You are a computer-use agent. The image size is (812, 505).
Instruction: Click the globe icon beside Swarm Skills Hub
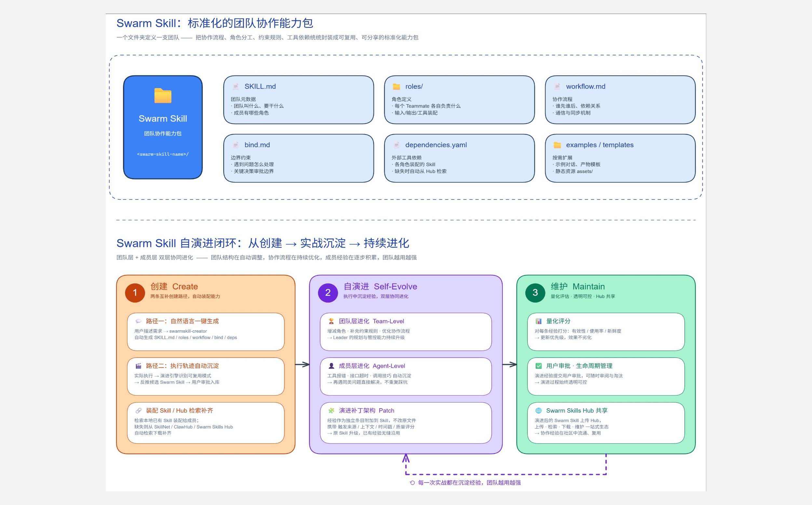(538, 410)
